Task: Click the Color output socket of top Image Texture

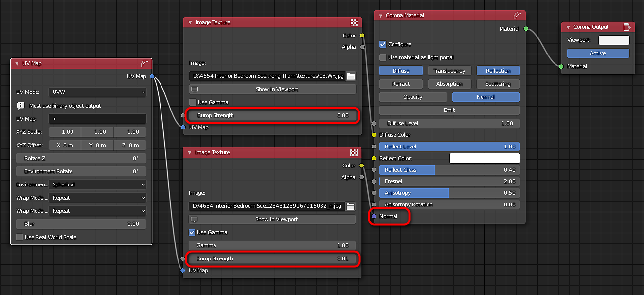Action: click(x=362, y=36)
